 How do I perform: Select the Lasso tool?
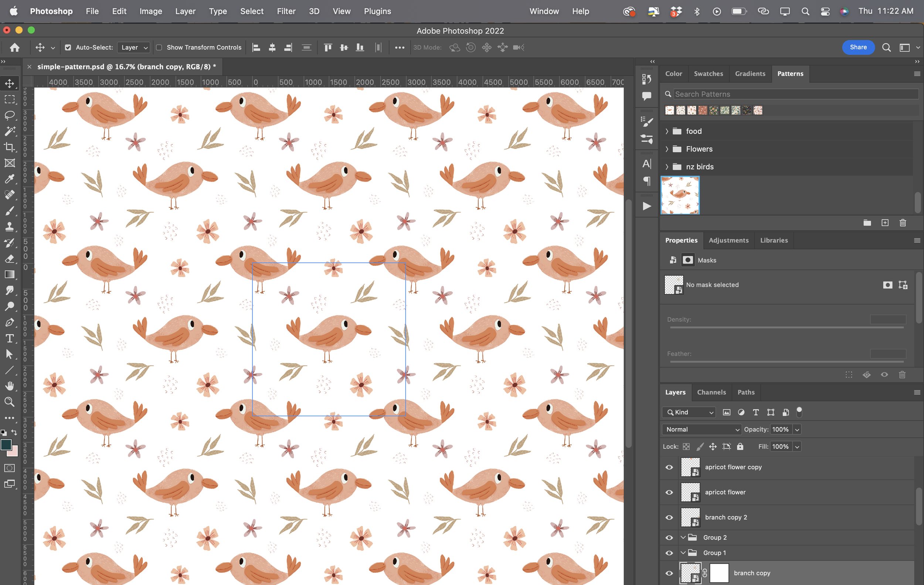click(x=10, y=115)
